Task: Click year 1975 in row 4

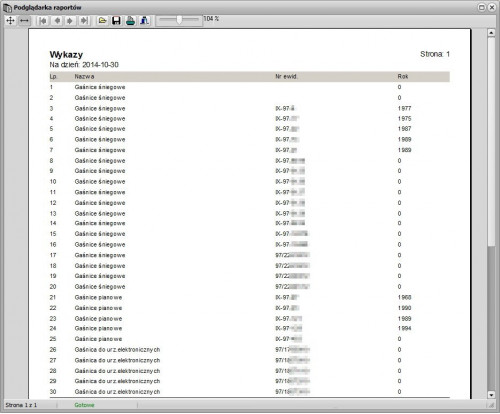Action: (x=404, y=119)
